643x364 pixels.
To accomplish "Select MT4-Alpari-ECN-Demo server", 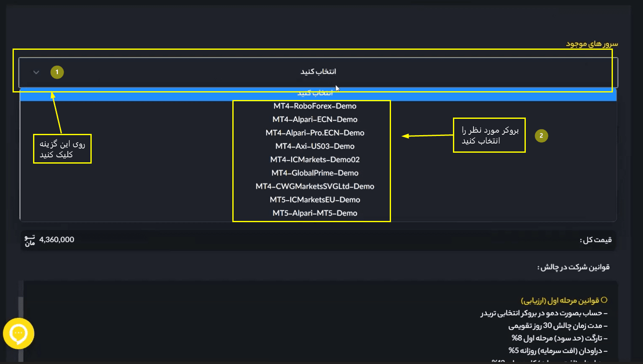I will coord(315,120).
